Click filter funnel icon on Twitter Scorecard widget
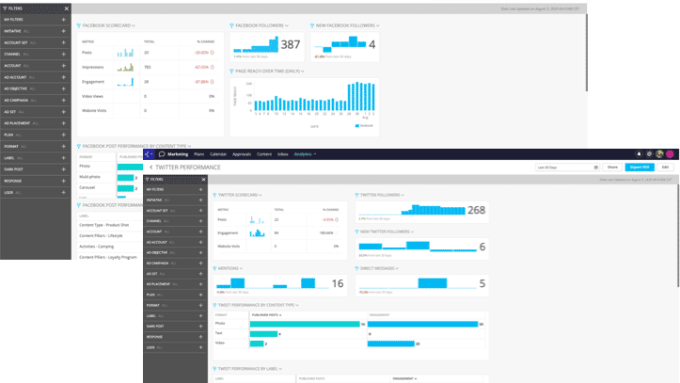The image size is (680, 383). tap(215, 195)
